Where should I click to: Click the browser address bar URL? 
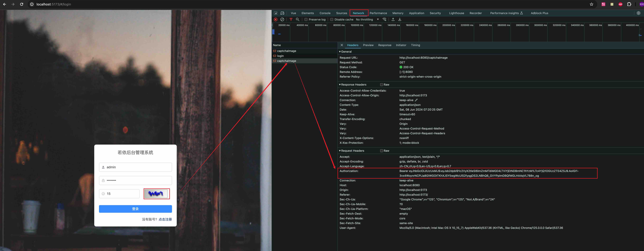coord(54,4)
